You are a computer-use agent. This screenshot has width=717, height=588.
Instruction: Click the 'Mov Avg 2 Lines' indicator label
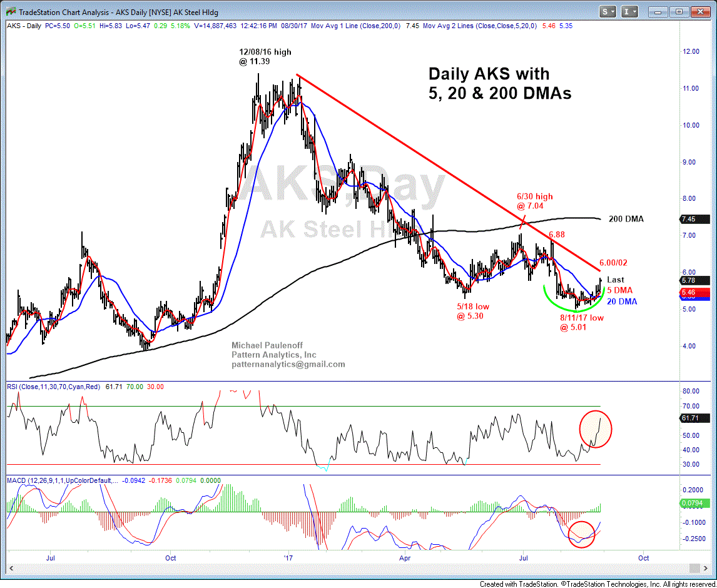(480, 26)
